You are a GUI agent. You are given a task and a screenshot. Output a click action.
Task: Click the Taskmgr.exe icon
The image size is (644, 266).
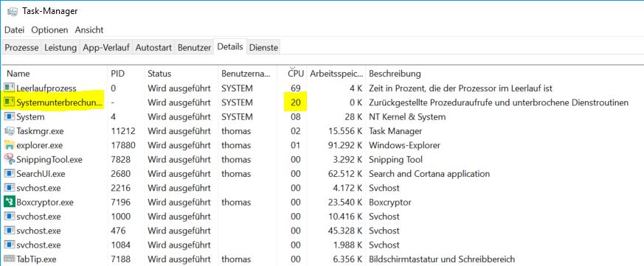[9, 131]
